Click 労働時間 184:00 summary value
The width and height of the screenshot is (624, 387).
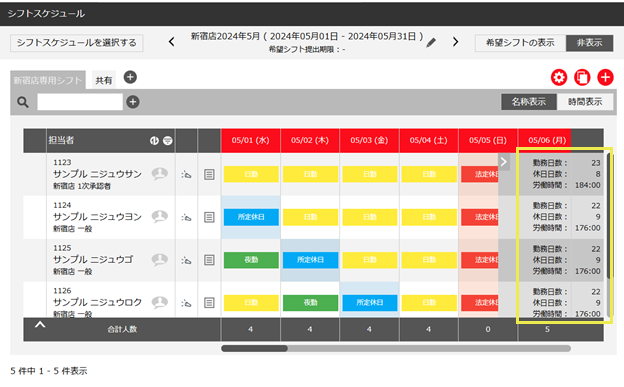(x=587, y=185)
